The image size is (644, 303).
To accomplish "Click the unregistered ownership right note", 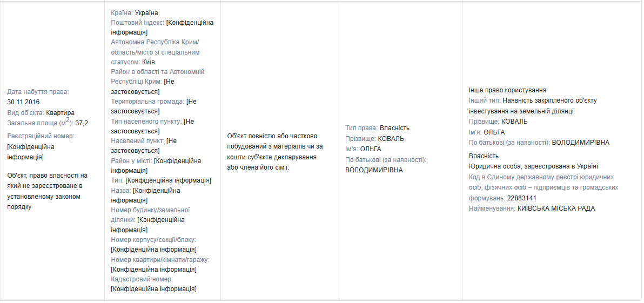I will (x=48, y=191).
